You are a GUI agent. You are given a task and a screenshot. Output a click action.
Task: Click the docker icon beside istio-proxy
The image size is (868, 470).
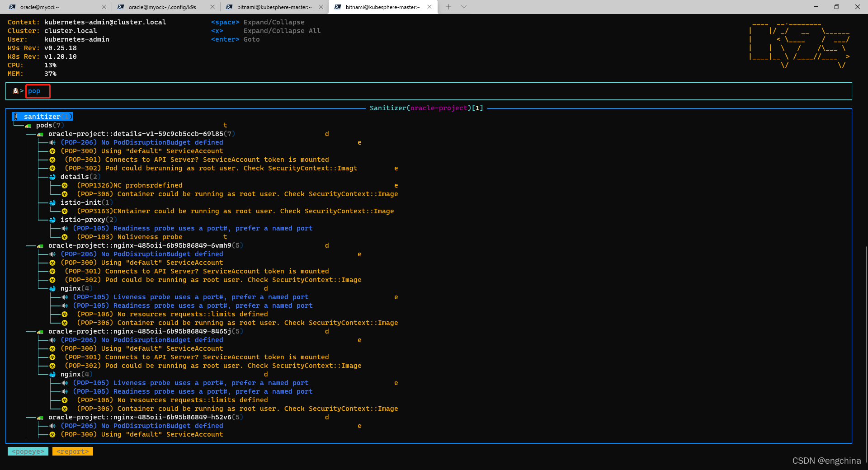(52, 220)
